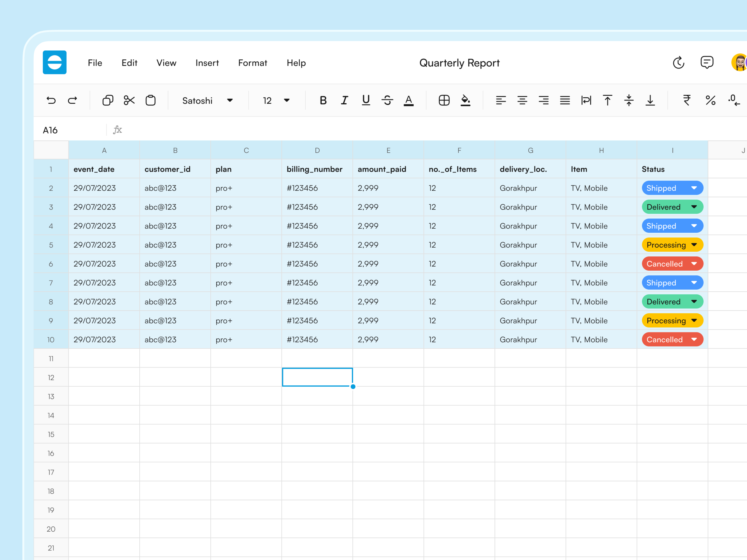Enable text wrap using the wrap icon

point(586,100)
